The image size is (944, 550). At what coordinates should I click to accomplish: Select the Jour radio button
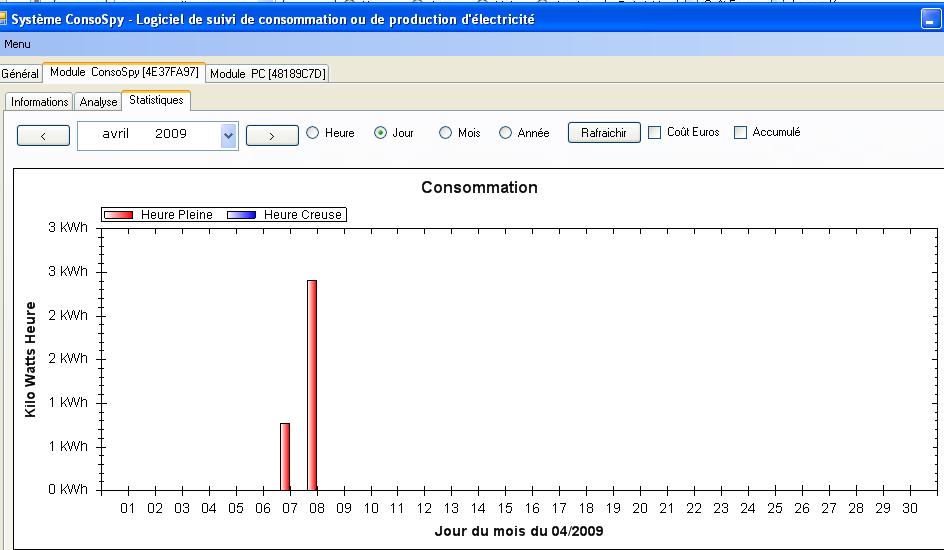tap(380, 133)
